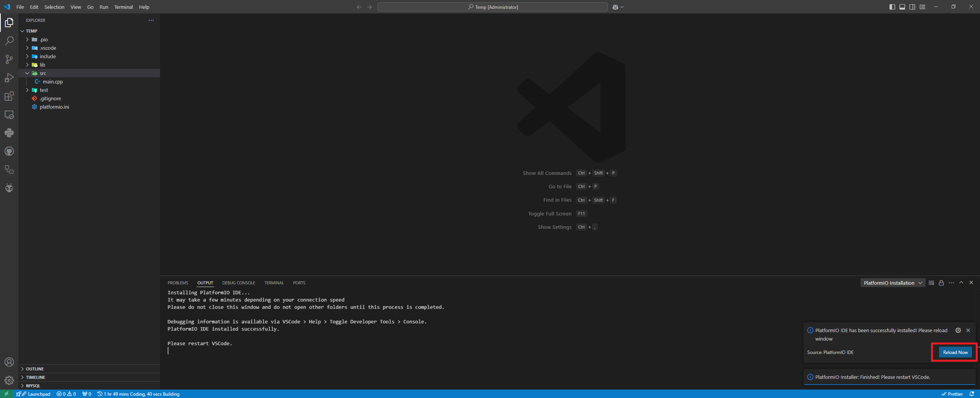Dismiss the PlatformIO IDE installed notification
This screenshot has width=980, height=398.
tap(968, 330)
